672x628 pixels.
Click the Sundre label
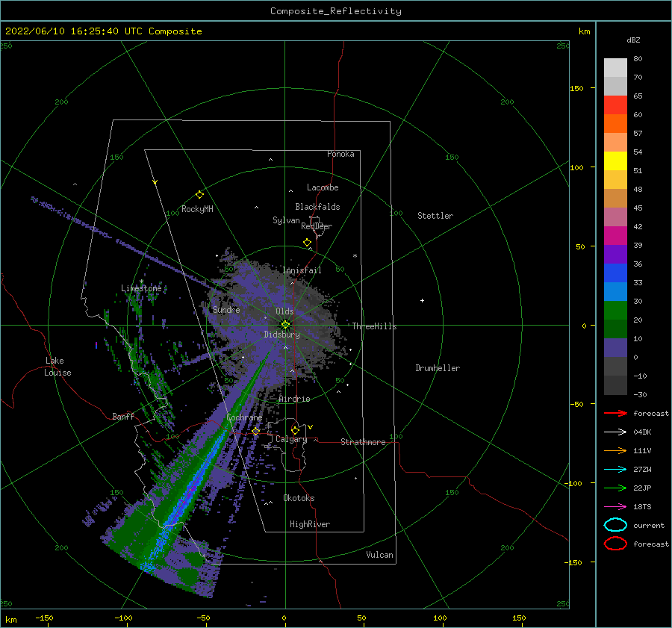point(226,309)
